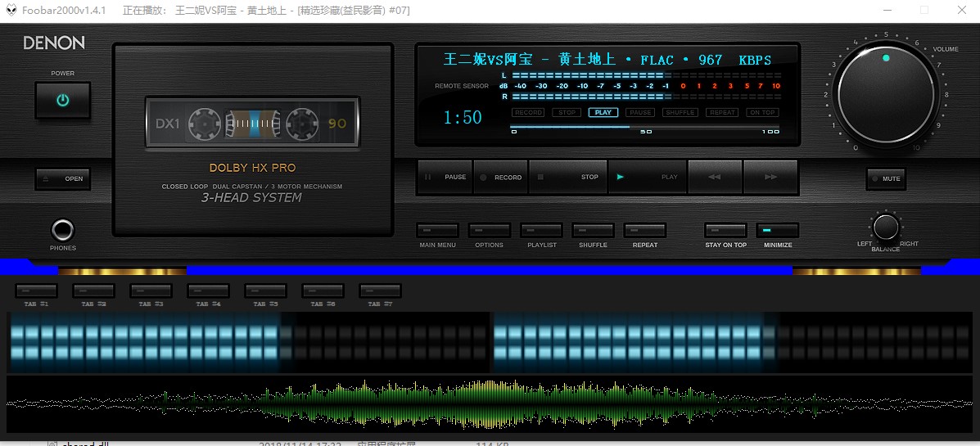Toggle the SHUFFLE button

(x=593, y=231)
